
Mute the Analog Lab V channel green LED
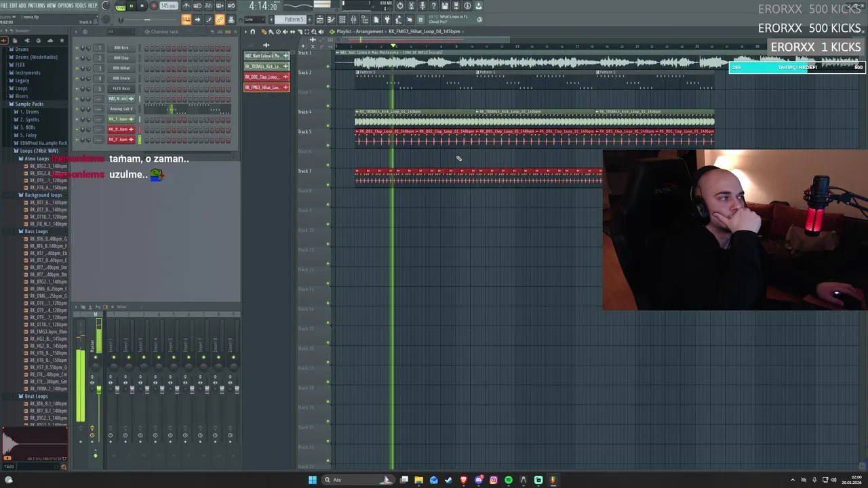[x=77, y=108]
